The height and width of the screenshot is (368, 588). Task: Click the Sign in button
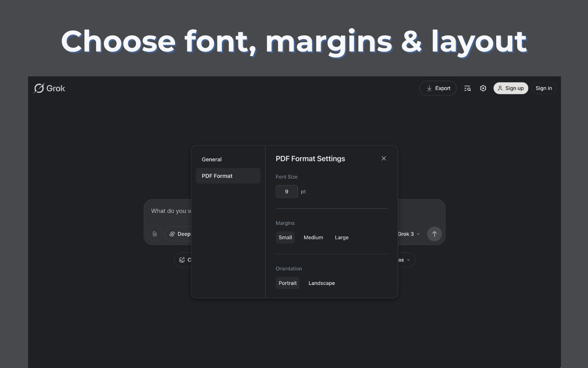pos(544,88)
